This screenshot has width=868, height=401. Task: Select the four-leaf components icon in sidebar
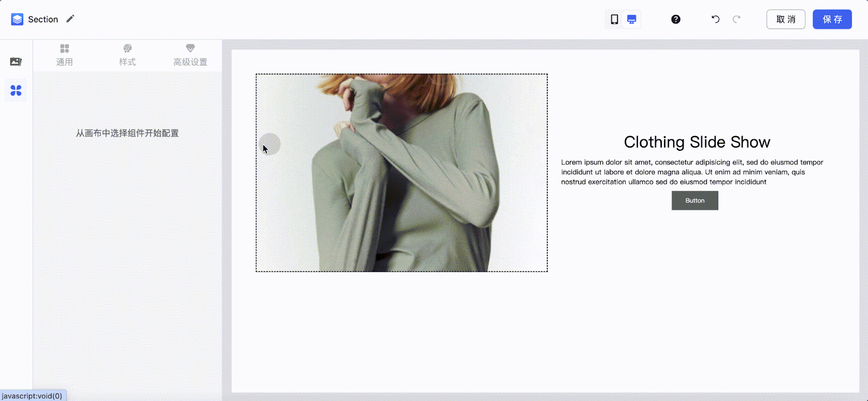pyautogui.click(x=16, y=91)
